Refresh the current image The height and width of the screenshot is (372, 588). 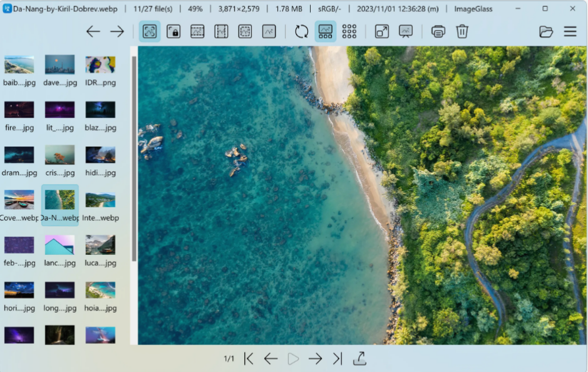(301, 31)
